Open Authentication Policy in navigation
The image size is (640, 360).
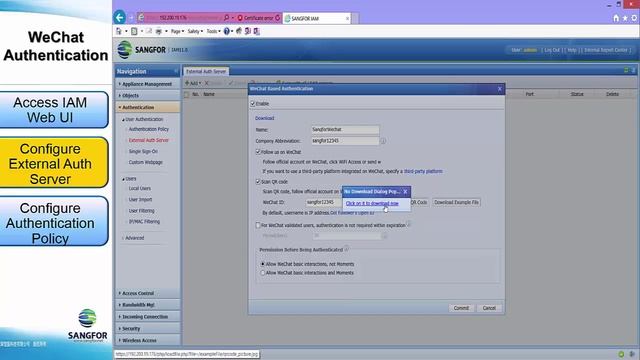click(x=149, y=129)
